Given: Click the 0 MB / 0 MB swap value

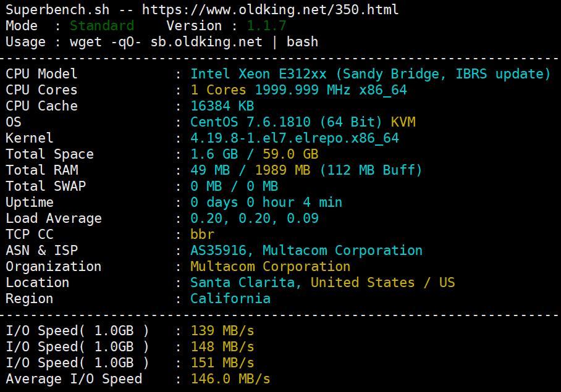Looking at the screenshot, I should coord(234,186).
